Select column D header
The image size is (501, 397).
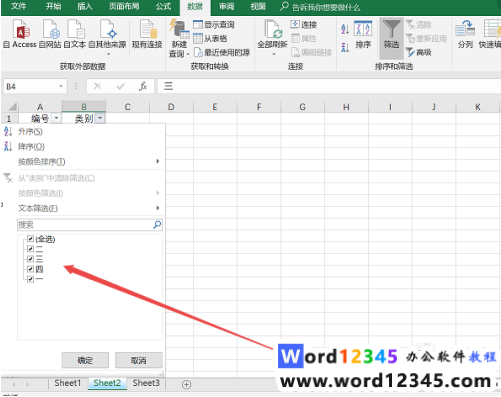tap(171, 107)
